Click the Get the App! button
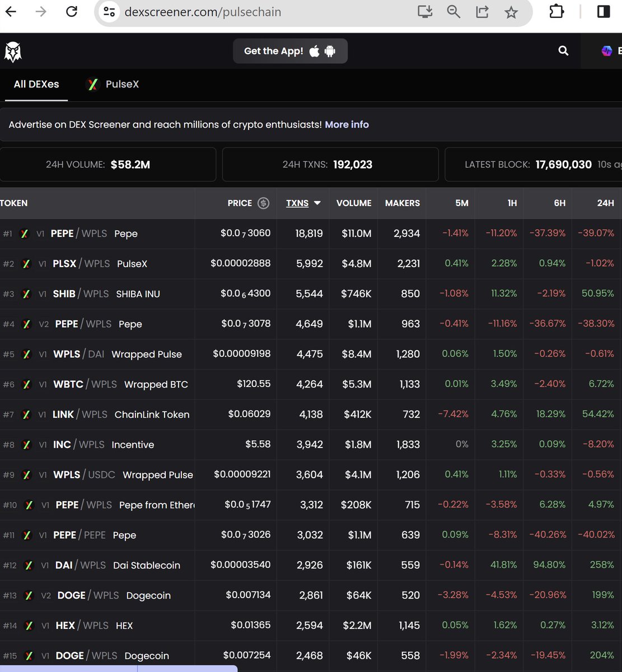This screenshot has height=672, width=622. pyautogui.click(x=290, y=51)
